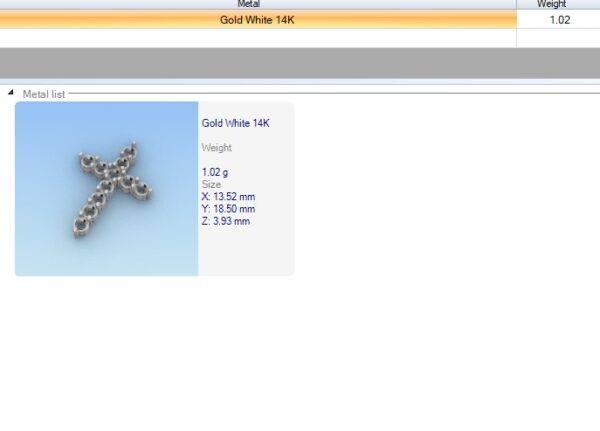The width and height of the screenshot is (600, 431).
Task: Click the cross pendant preview thumbnail
Action: (x=112, y=190)
